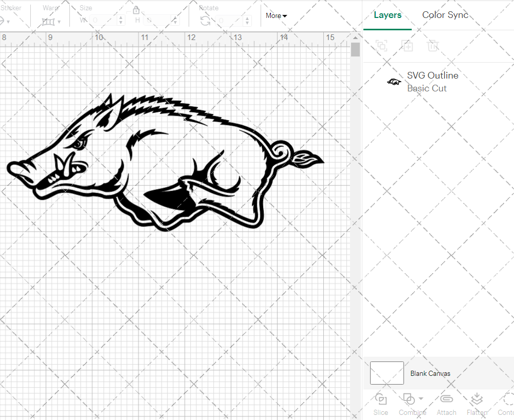The image size is (514, 420).
Task: Open the Blank Canvas color swatch
Action: [x=387, y=373]
